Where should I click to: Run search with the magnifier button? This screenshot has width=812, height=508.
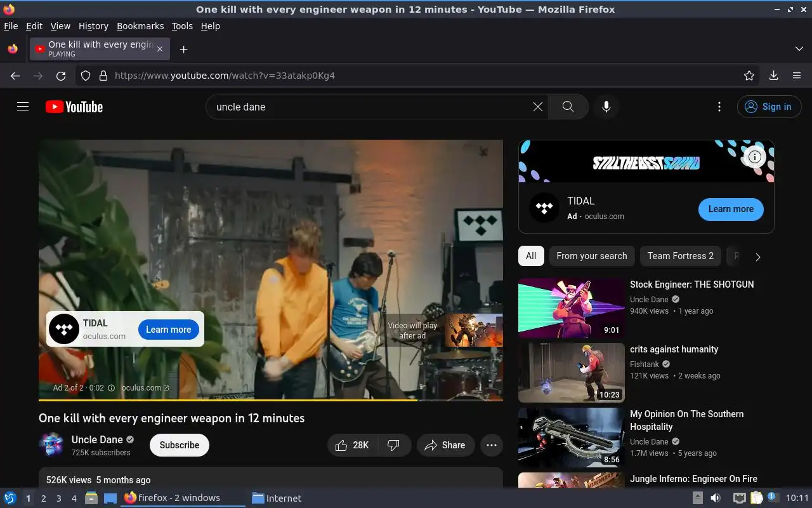(x=568, y=107)
